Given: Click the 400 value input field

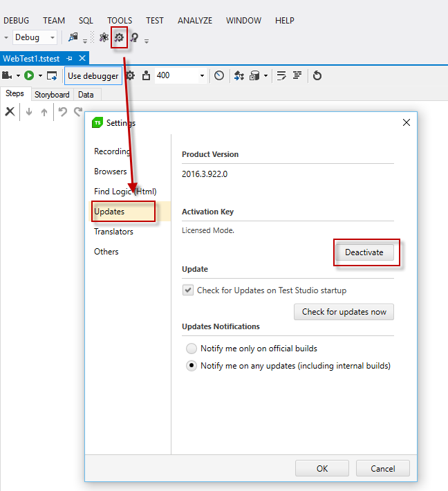Looking at the screenshot, I should [x=177, y=75].
